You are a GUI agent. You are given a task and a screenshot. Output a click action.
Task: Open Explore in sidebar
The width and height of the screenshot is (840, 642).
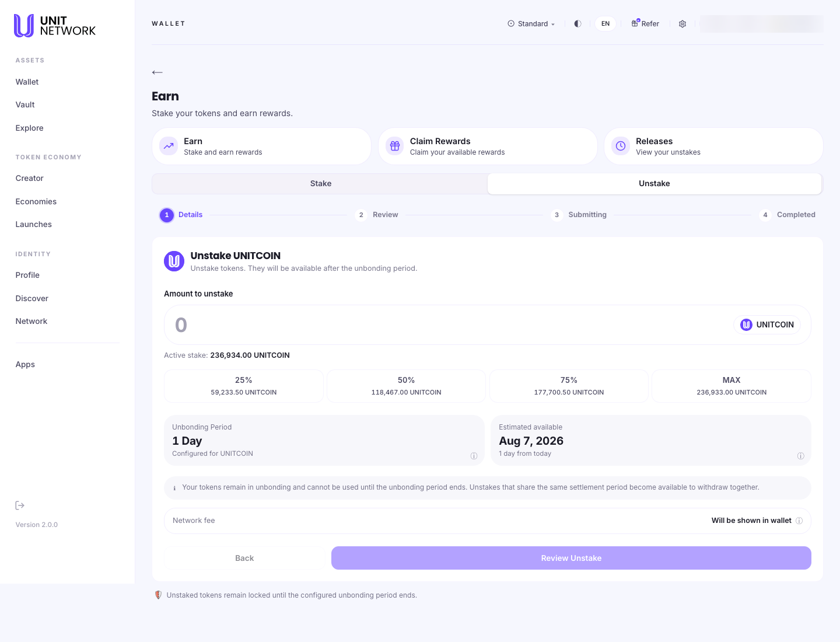[x=29, y=128]
